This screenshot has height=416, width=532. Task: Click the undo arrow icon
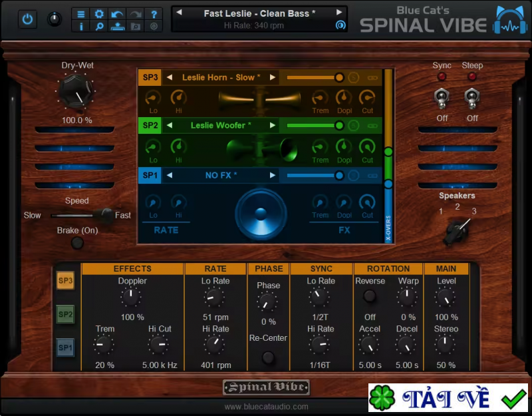point(116,14)
